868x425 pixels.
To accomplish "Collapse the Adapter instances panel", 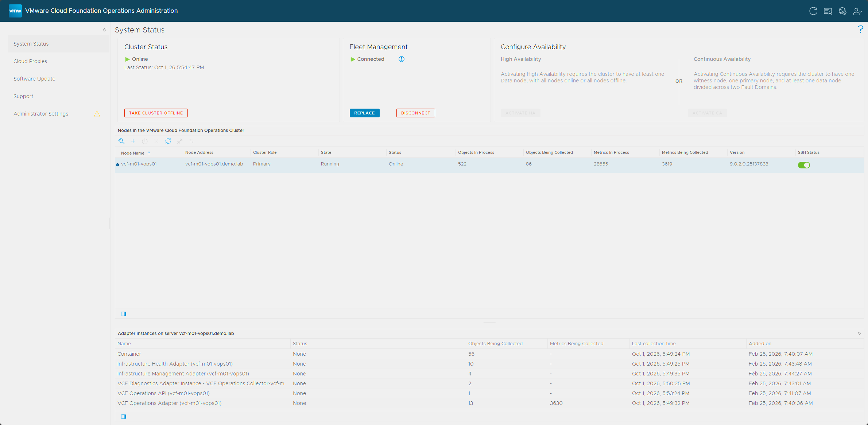I will point(859,333).
